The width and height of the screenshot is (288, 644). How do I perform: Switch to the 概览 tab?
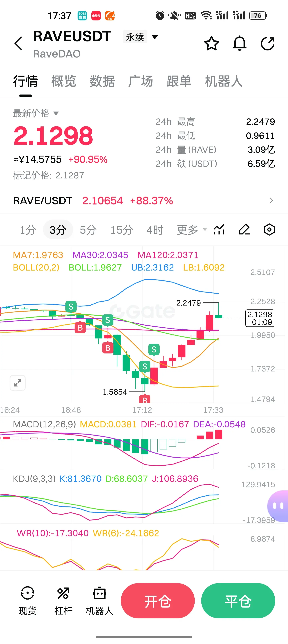coord(64,81)
